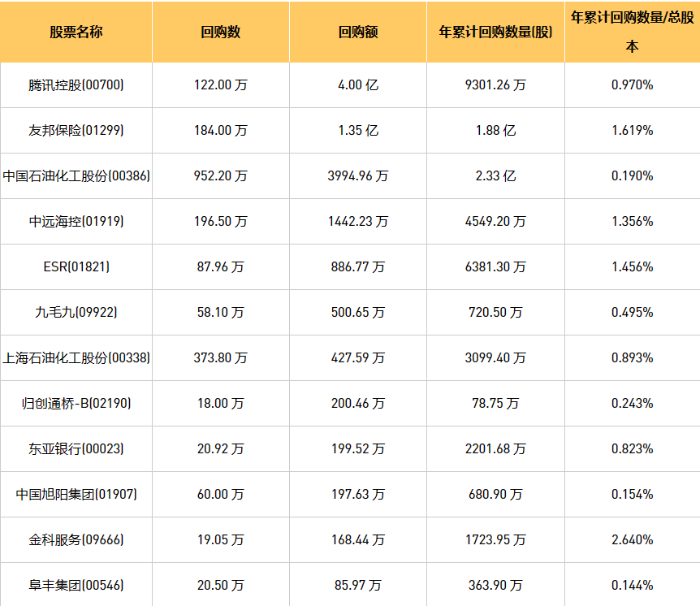Click the 18.00 万 buyback count cell

[221, 404]
